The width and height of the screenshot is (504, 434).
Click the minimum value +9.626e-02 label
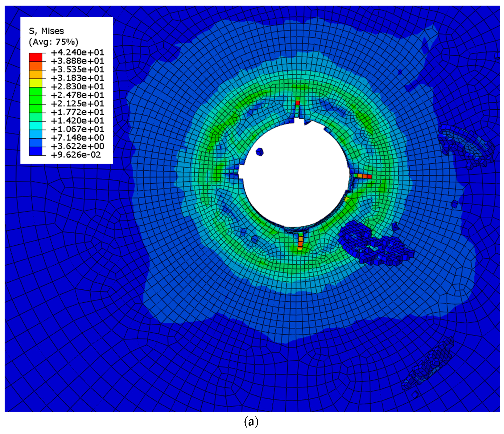76,155
